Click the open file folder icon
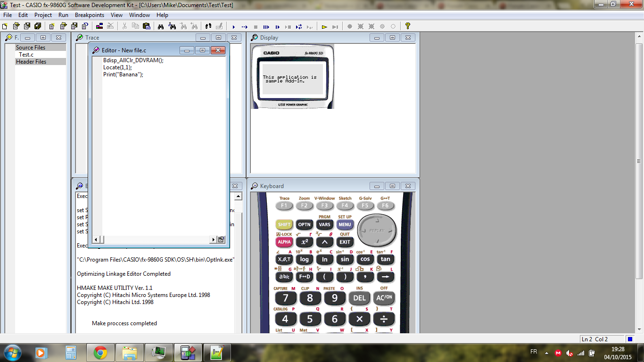 point(16,26)
